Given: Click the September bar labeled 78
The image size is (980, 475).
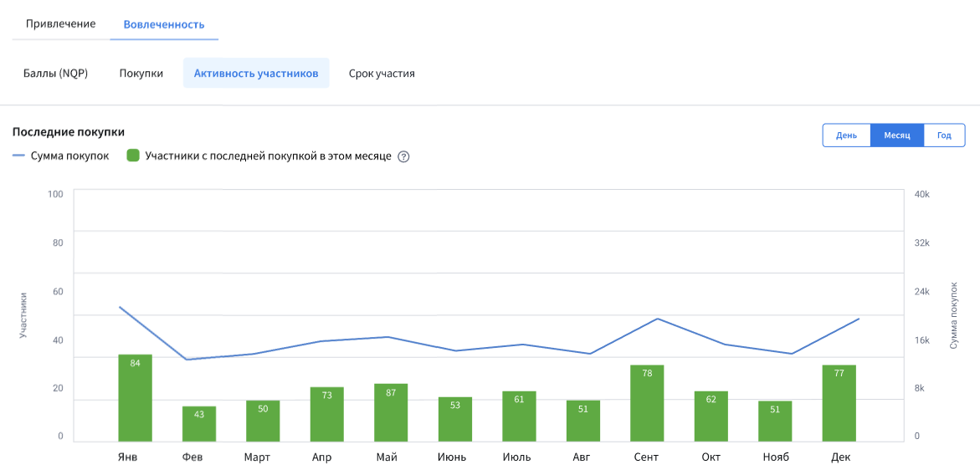Looking at the screenshot, I should [x=647, y=403].
